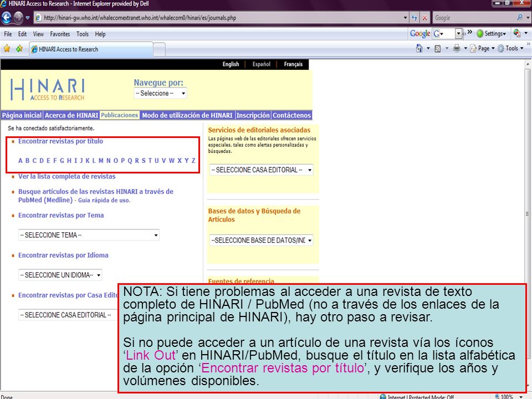Open the Guía rápida de uso link
This screenshot has height=399, width=532.
click(104, 200)
